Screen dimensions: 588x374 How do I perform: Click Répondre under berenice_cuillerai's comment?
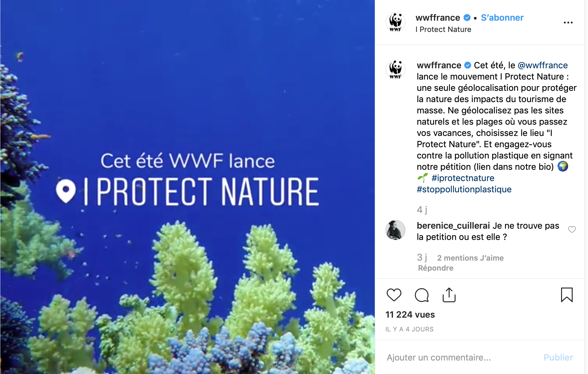coord(436,268)
